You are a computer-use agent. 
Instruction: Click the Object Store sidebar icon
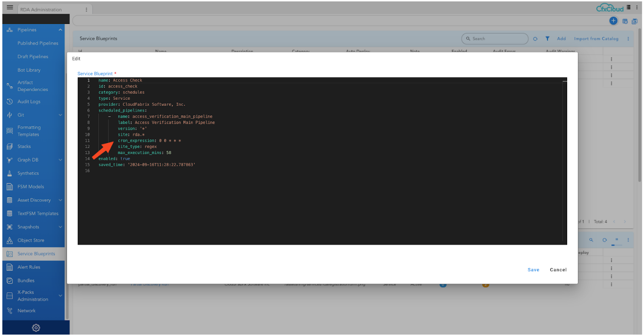tap(9, 240)
